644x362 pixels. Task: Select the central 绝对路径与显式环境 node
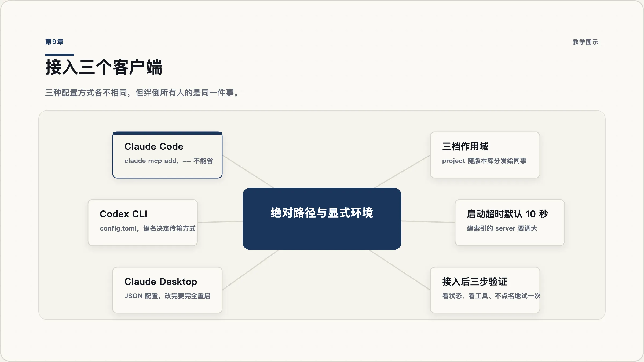322,219
